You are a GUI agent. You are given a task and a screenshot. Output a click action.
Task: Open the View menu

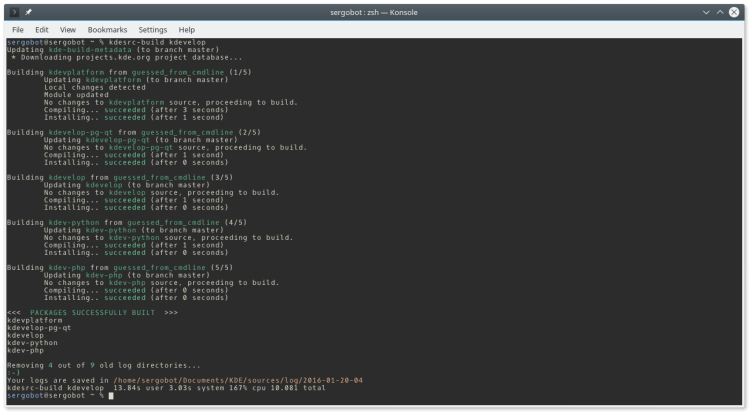68,30
